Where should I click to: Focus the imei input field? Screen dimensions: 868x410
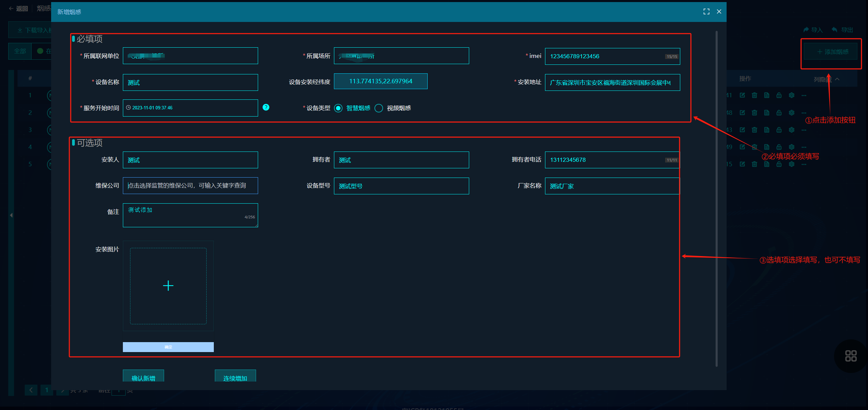(613, 56)
